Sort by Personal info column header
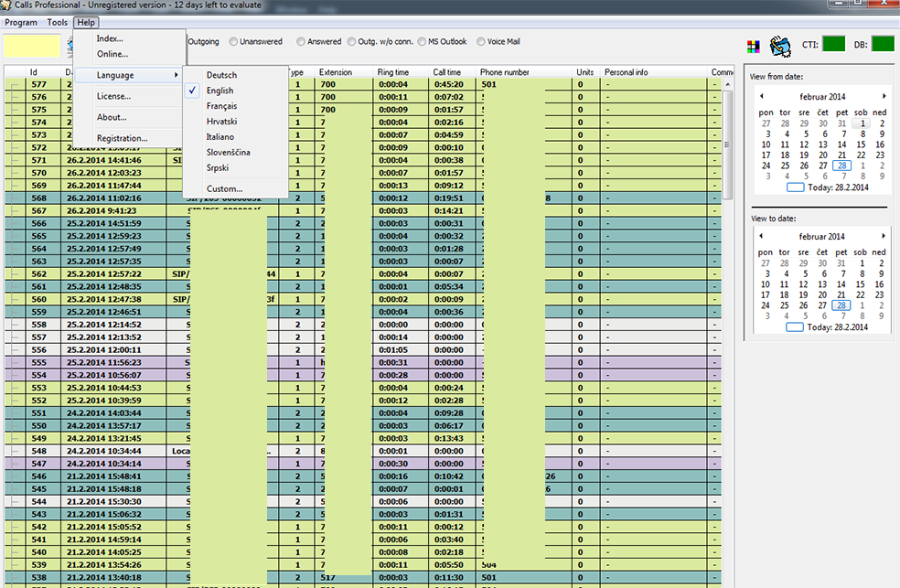 [x=653, y=72]
